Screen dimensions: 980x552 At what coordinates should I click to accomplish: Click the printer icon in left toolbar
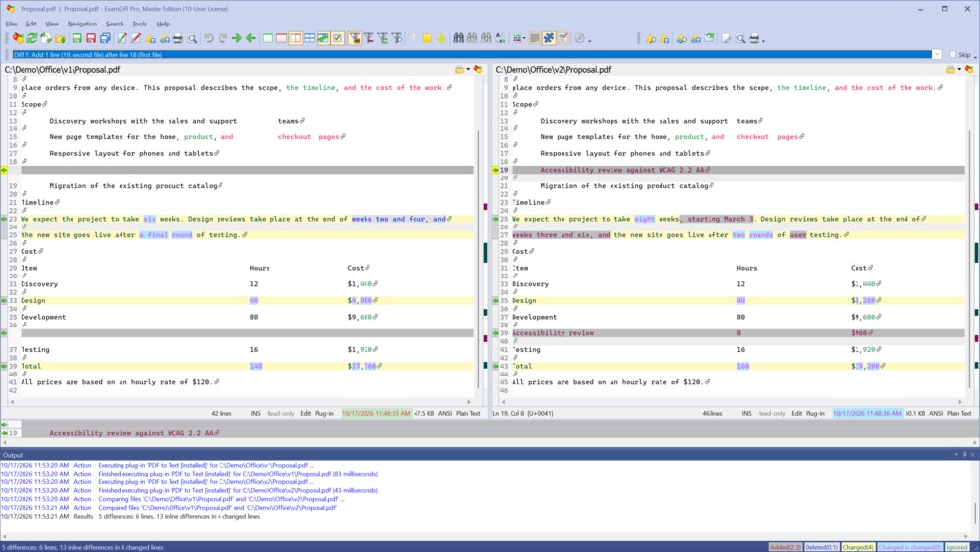click(178, 39)
